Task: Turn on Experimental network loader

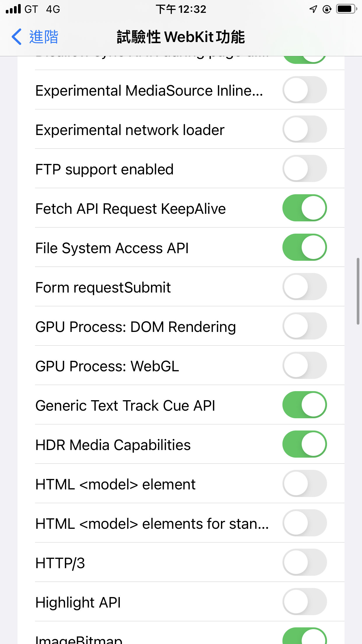Action: click(x=304, y=129)
